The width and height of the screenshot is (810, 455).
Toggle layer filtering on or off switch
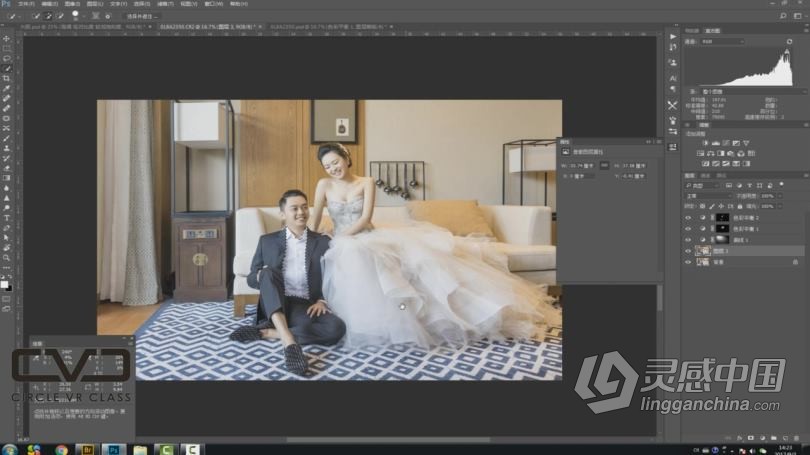click(782, 185)
